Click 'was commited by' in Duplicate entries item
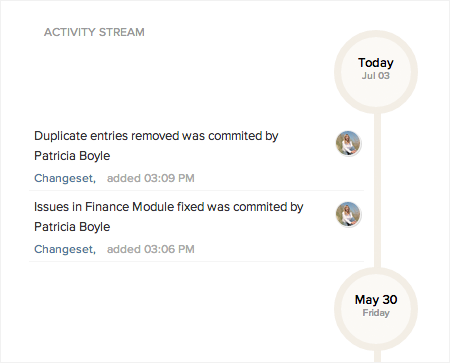 [230, 136]
